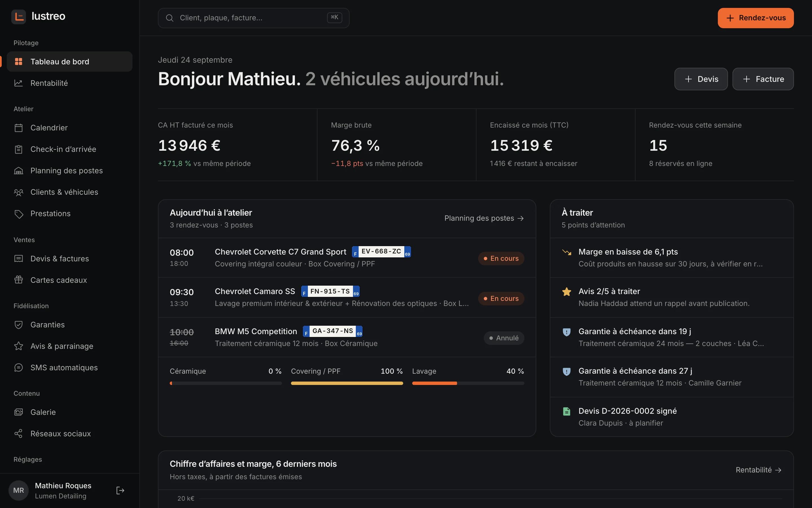The image size is (812, 508).
Task: Click the Covering / PPF occupancy progress bar
Action: point(347,383)
